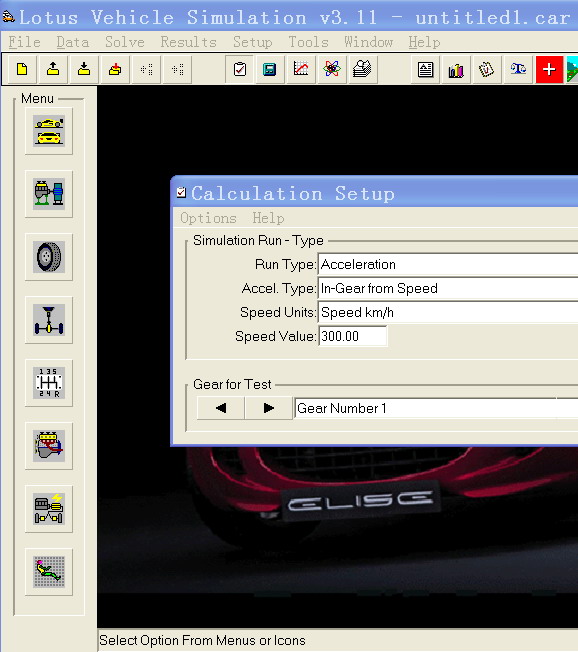This screenshot has height=652, width=578.
Task: Click the colored bar chart toolbar icon
Action: click(456, 69)
